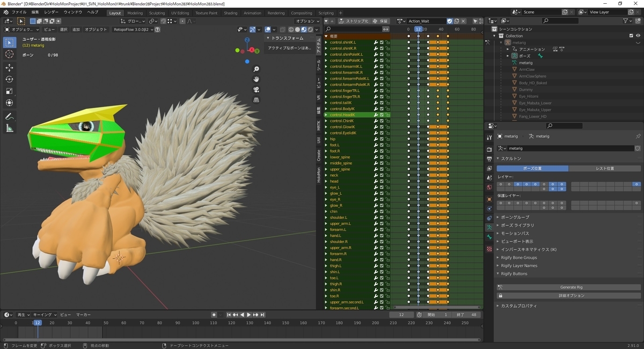
Task: Open the RetopoFlow 3.0.0β2 dropdown
Action: click(x=133, y=30)
